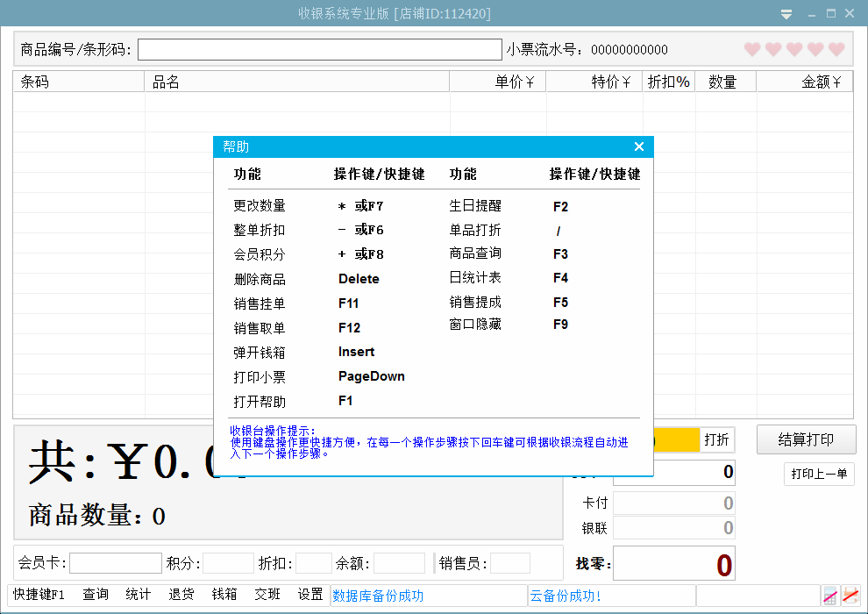Click 整单折扣 in the help list
The height and width of the screenshot is (614, 868).
[x=259, y=231]
